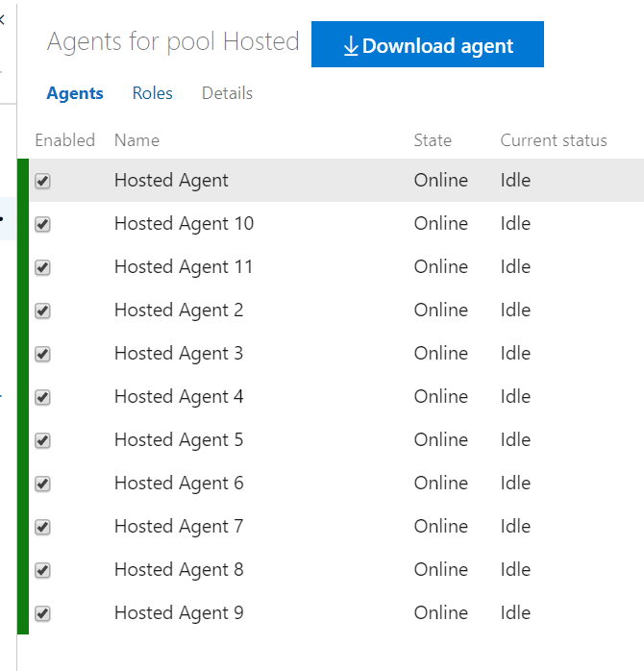644x671 pixels.
Task: Open the Details tab
Action: coord(227,93)
